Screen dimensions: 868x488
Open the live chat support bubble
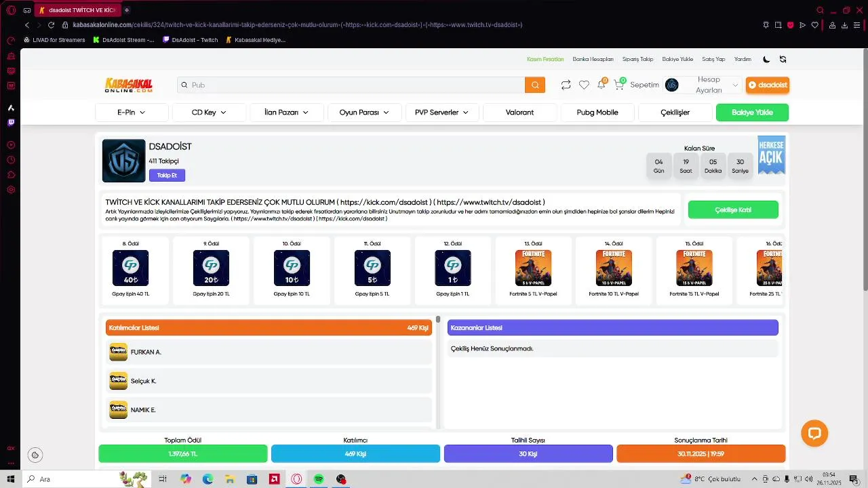(814, 433)
